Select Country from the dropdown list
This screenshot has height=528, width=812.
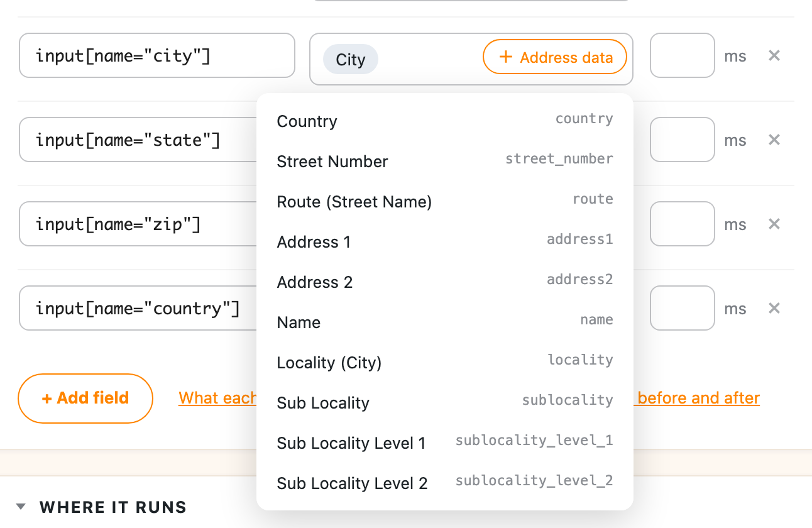[445, 121]
